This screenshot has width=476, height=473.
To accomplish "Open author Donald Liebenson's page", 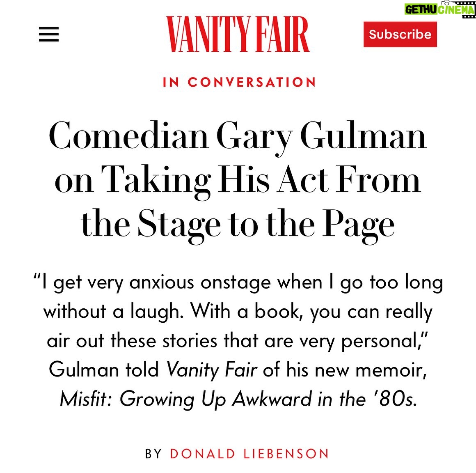I will tap(249, 454).
